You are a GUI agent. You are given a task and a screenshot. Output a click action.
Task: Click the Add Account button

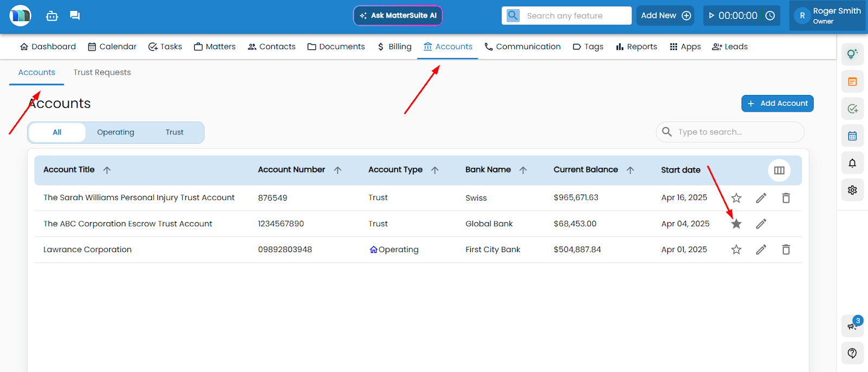click(777, 104)
